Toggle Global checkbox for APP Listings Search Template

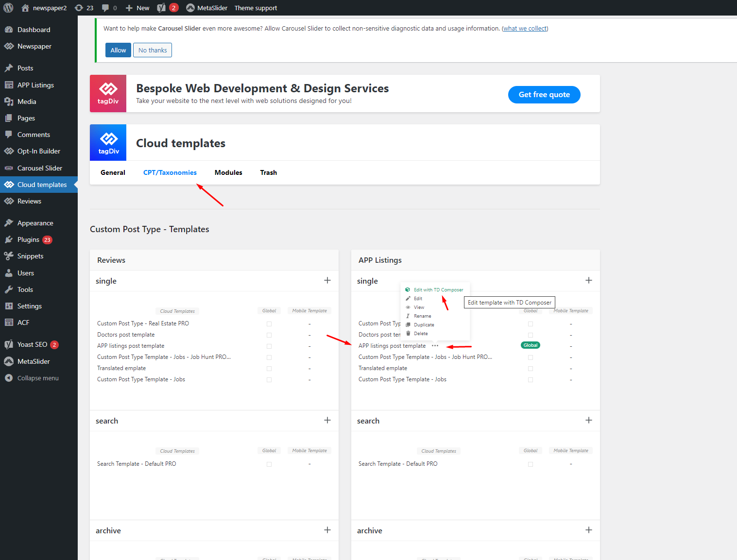(531, 464)
